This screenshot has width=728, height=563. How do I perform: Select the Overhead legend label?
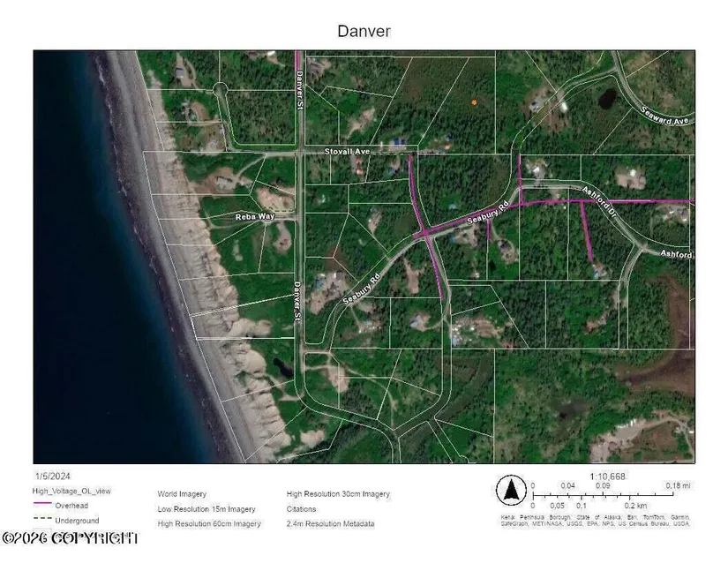(71, 507)
